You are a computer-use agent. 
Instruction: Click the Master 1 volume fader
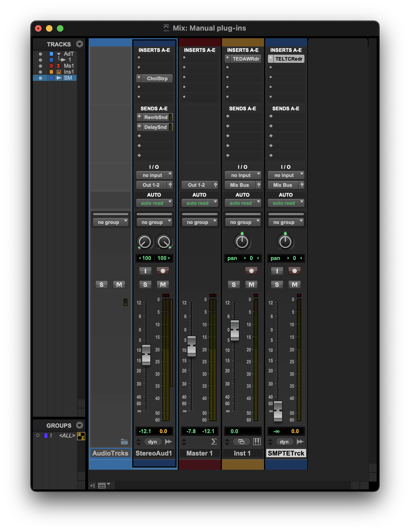tap(192, 346)
